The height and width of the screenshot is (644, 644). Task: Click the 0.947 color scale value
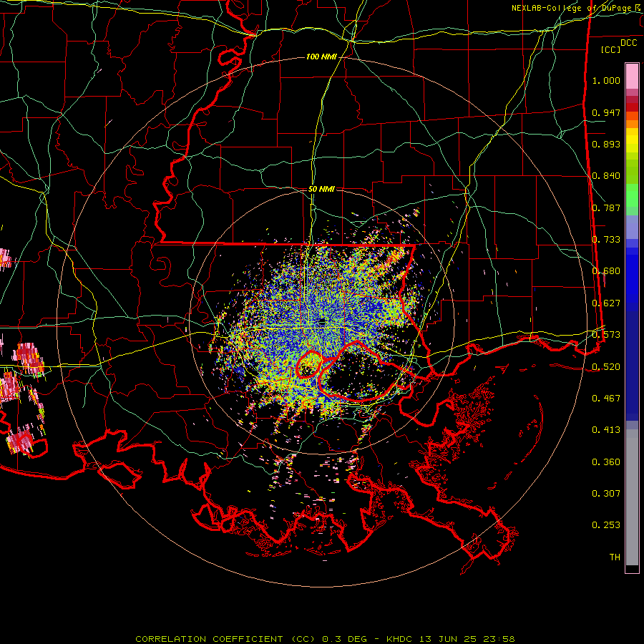(x=606, y=112)
